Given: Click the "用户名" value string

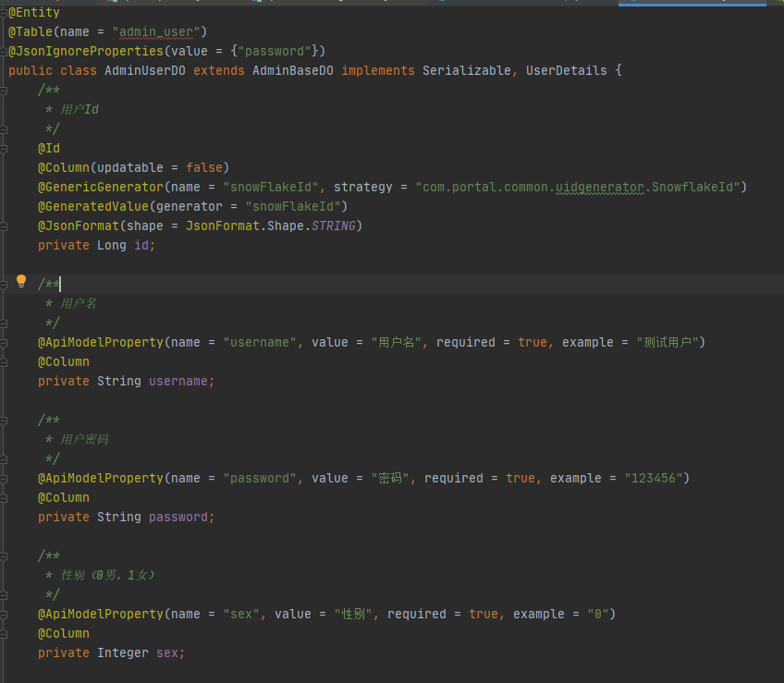Looking at the screenshot, I should click(397, 343).
